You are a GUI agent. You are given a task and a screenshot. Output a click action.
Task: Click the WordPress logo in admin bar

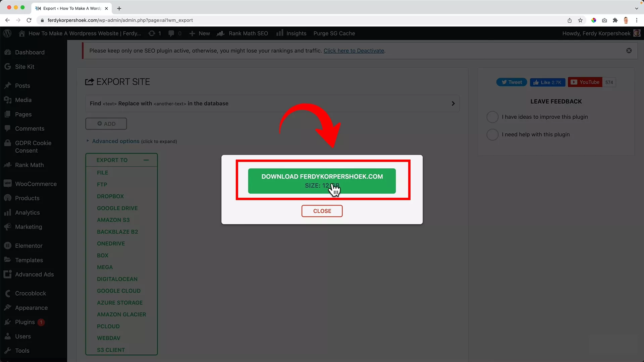pos(7,33)
